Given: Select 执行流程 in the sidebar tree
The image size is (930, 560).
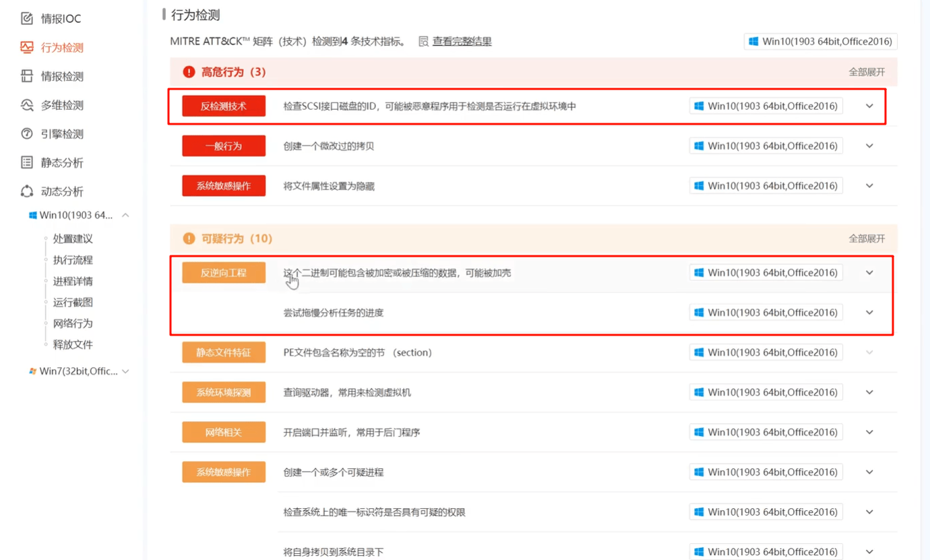Looking at the screenshot, I should click(73, 260).
